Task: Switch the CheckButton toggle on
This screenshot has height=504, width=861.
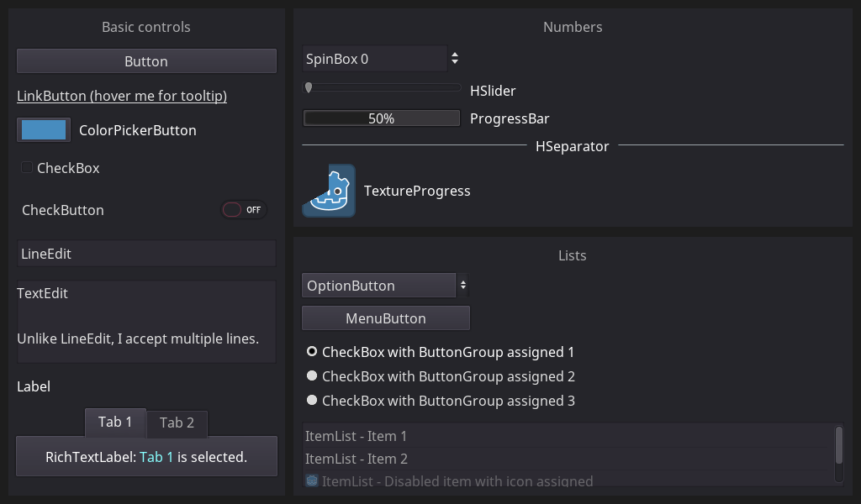Action: click(x=244, y=209)
